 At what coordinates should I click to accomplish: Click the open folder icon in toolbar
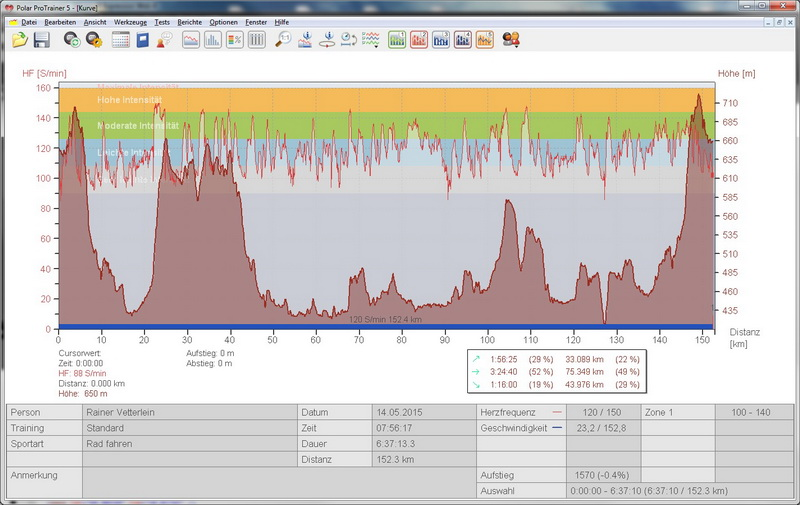19,40
